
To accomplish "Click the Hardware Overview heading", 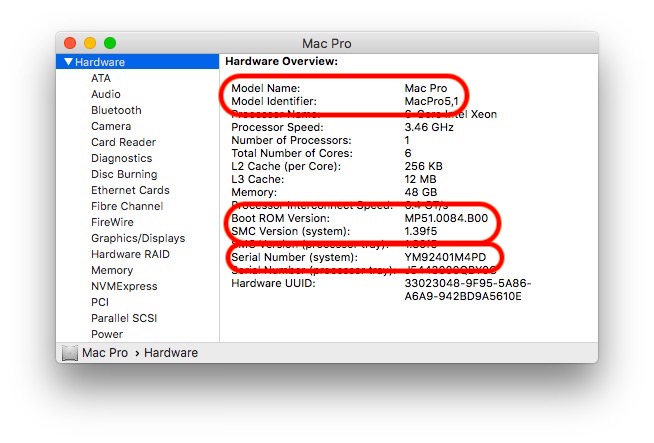I will (x=282, y=61).
